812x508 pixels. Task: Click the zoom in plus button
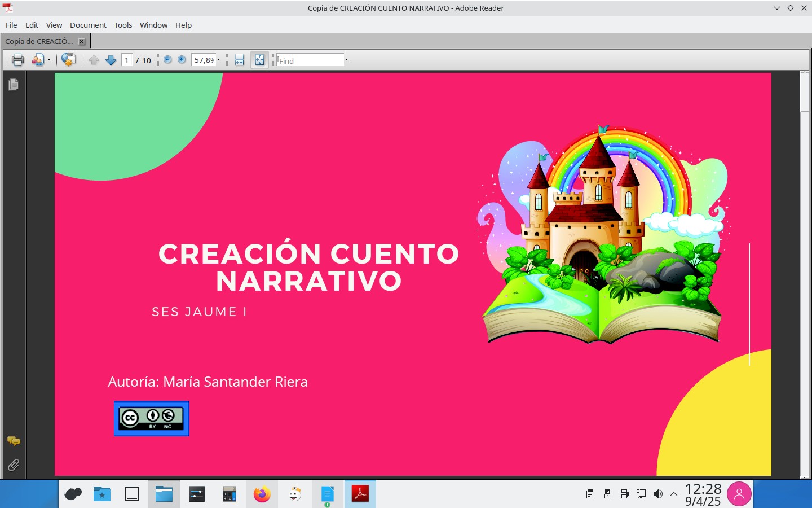coord(182,60)
